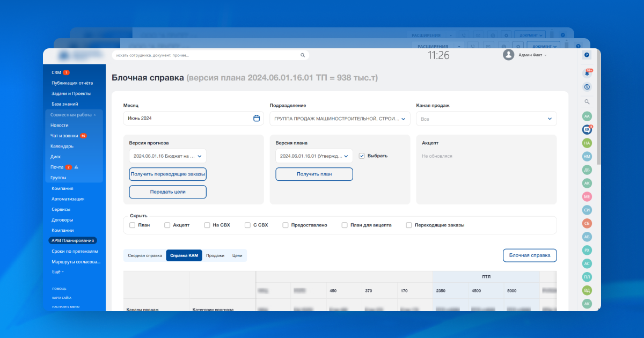The image size is (644, 338).
Task: Collapse the Совместная работа sidebar section
Action: [x=73, y=115]
